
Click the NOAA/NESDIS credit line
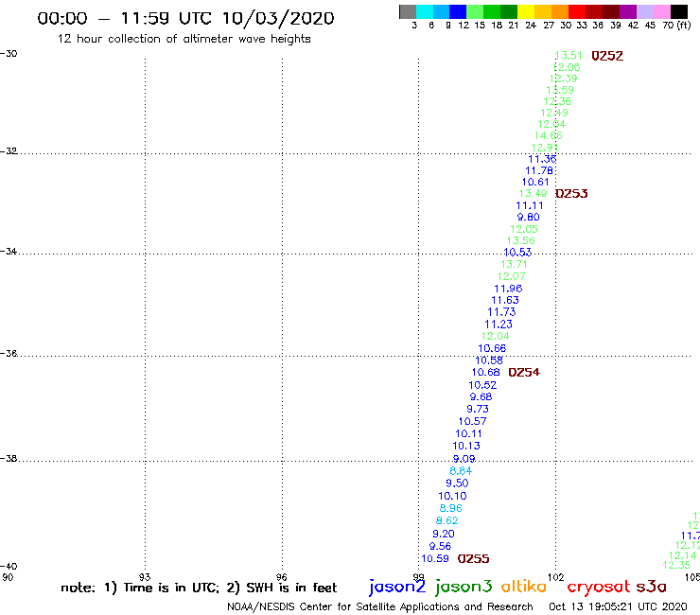(380, 606)
